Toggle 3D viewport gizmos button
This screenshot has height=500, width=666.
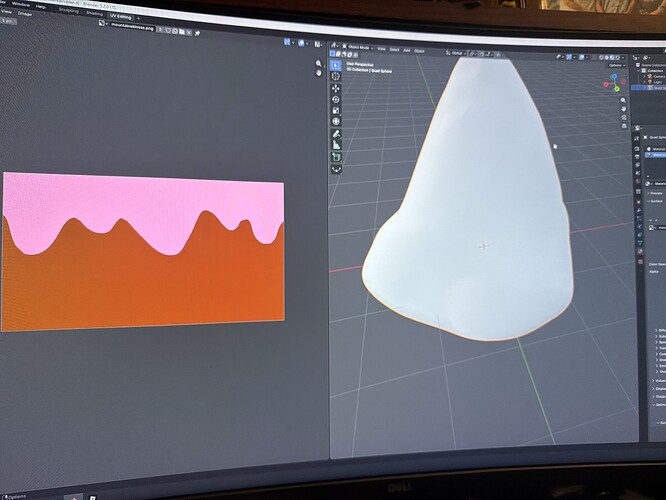point(569,57)
